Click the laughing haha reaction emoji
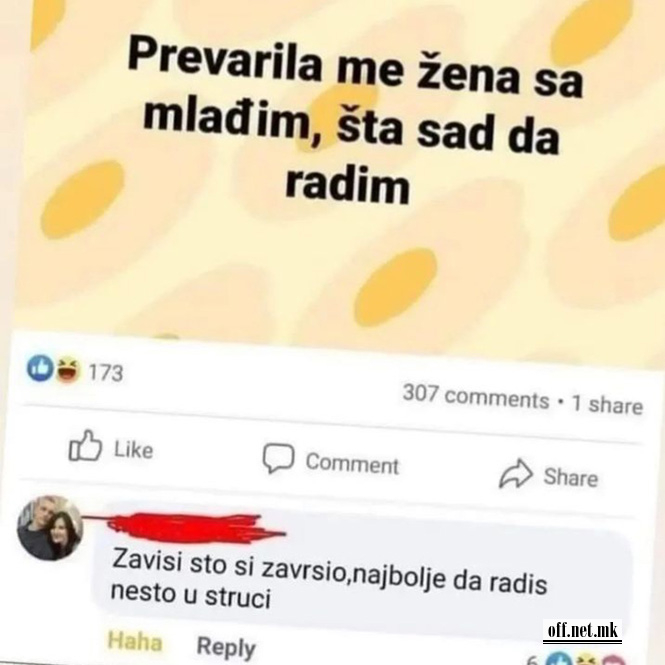The height and width of the screenshot is (665, 665). [x=68, y=370]
